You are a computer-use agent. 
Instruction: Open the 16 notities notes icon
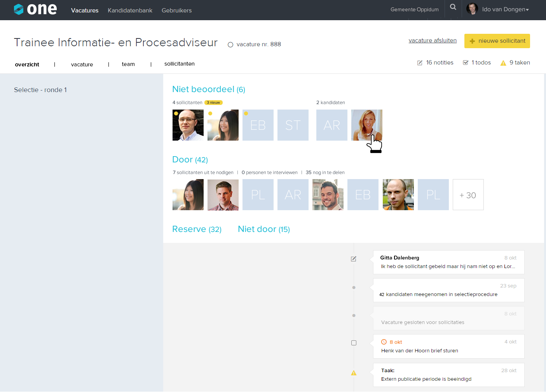point(420,63)
